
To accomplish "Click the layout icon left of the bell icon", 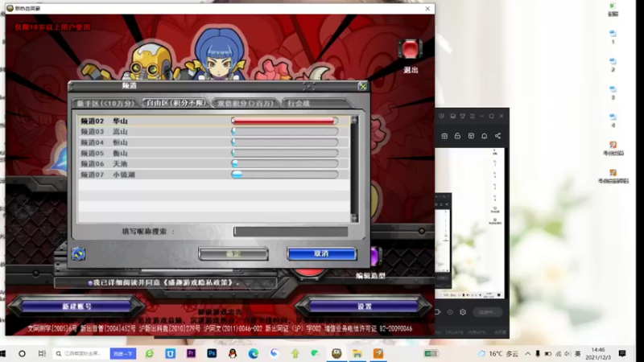I will [471, 136].
